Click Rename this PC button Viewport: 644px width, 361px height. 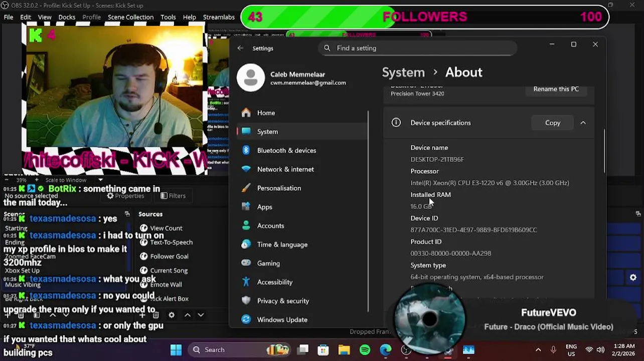[x=556, y=89]
